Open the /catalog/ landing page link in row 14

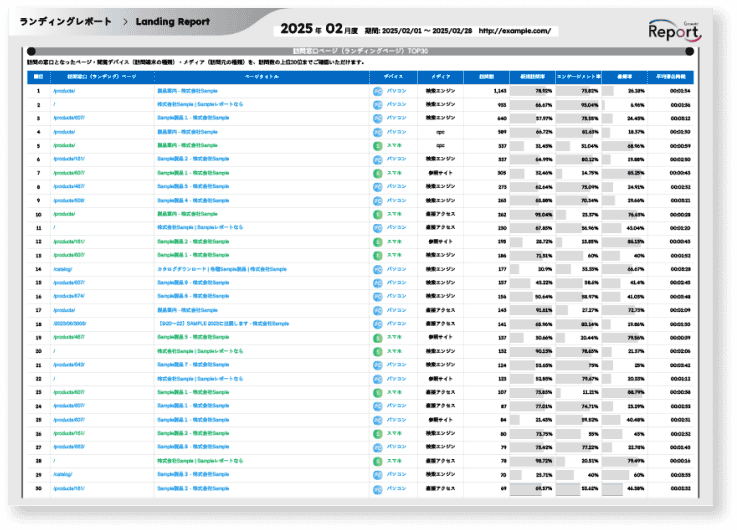click(x=63, y=269)
